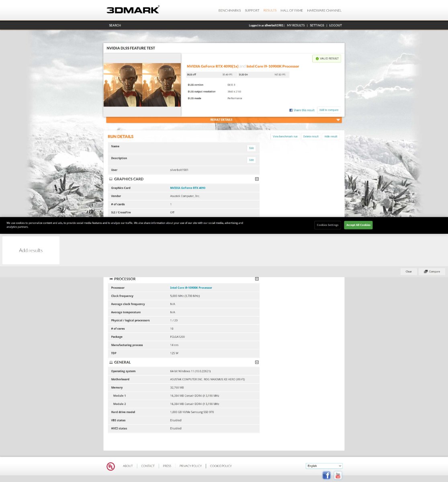The image size is (448, 482).
Task: Select the 125 W TDP value
Action: 174,353
